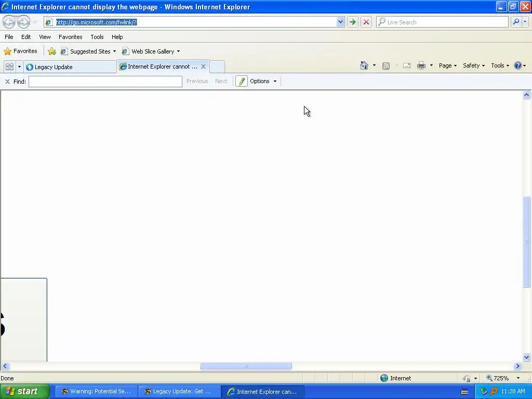Close the Find bar
532x399 pixels.
click(7, 82)
